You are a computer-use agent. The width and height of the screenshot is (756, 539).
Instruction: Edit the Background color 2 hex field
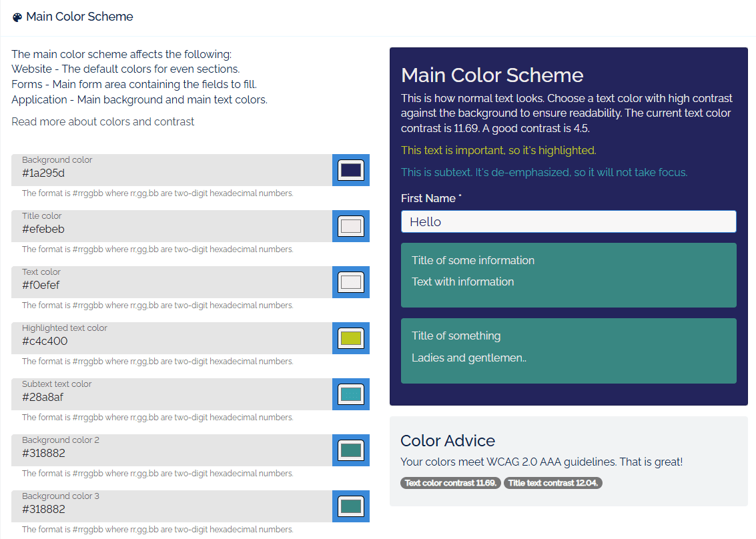tap(171, 453)
